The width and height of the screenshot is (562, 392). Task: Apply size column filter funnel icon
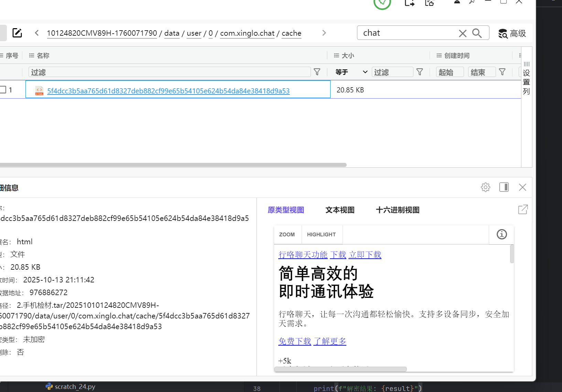tap(420, 72)
